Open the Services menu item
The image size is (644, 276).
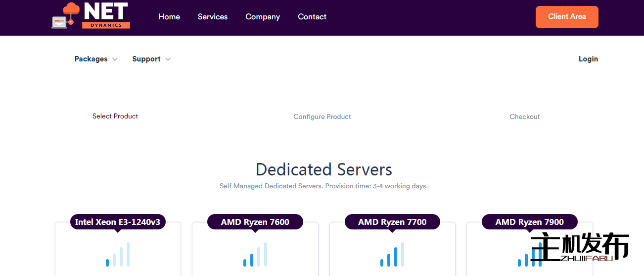coord(213,17)
